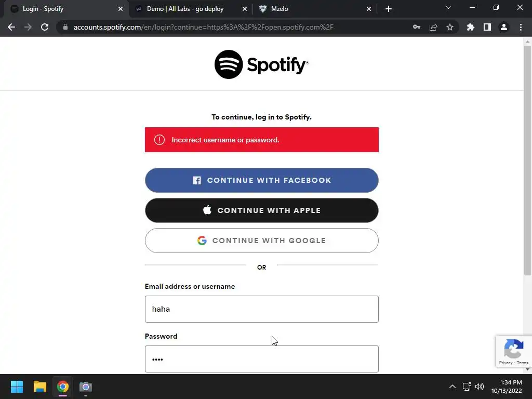532x399 pixels.
Task: Open the Chrome profile icon
Action: (x=504, y=27)
